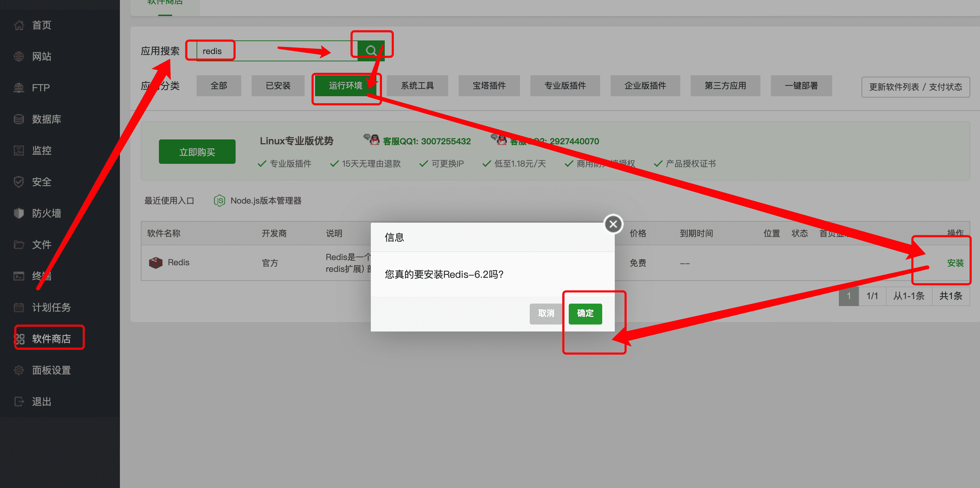Click the Node.js hexagon icon
Screen dimensions: 980x488
[220, 200]
